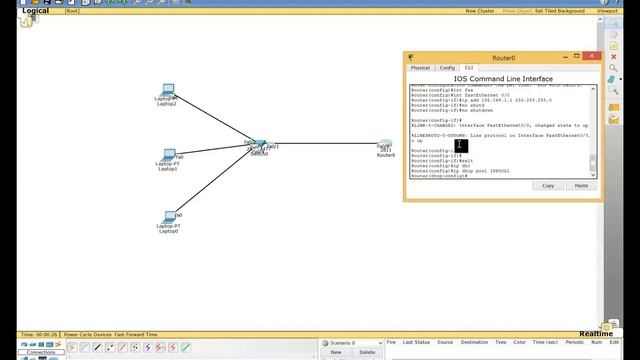Choose the Serial DTE cable
Viewport: 640px width, 360px height.
[x=173, y=347]
